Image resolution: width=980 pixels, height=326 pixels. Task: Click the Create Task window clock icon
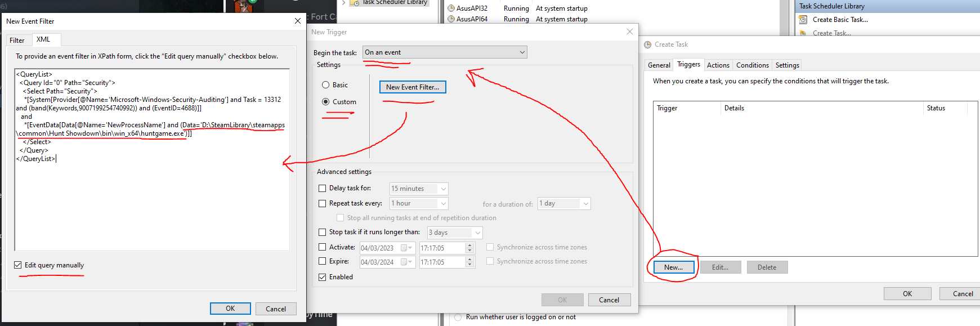(648, 44)
